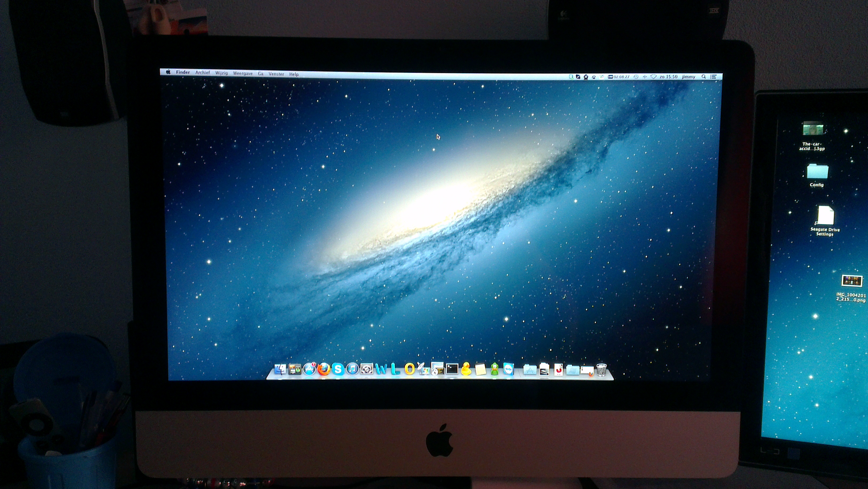This screenshot has height=489, width=868.
Task: Launch Firefox from the dock
Action: pyautogui.click(x=324, y=369)
